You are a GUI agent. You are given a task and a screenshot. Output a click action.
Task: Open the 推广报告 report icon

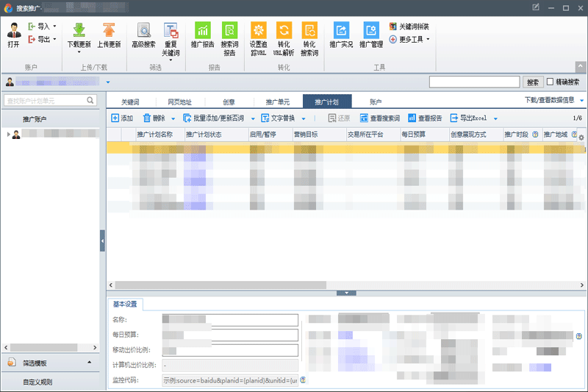(202, 30)
